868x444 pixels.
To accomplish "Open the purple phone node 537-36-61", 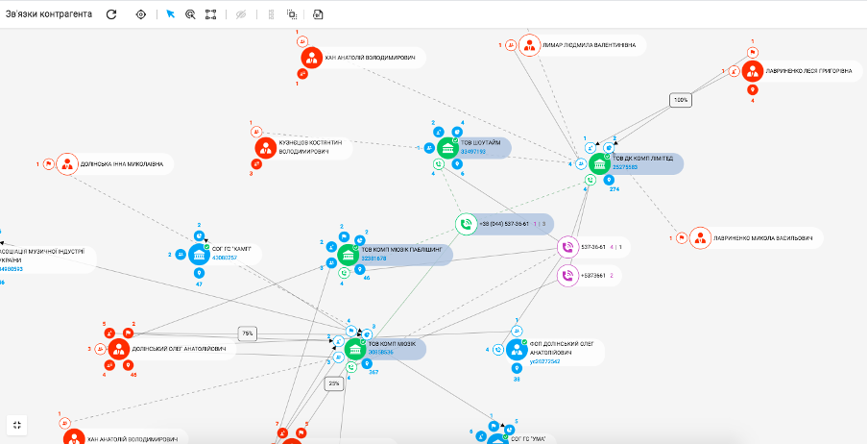I will (567, 247).
